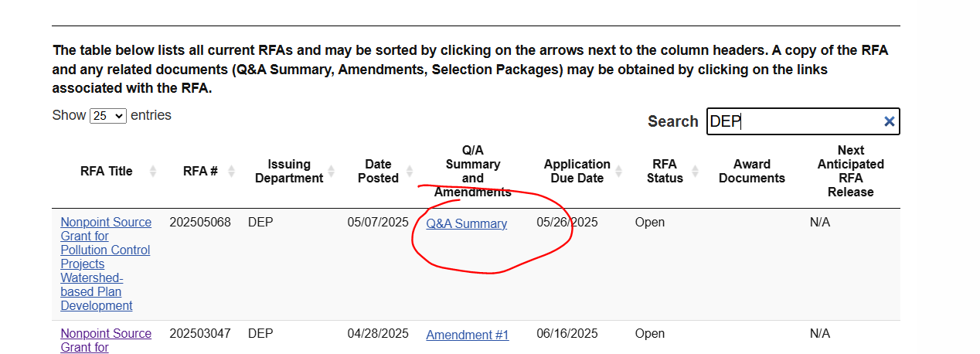Click the RFA Status sort arrows
Image resolution: width=980 pixels, height=354 pixels.
tap(695, 171)
